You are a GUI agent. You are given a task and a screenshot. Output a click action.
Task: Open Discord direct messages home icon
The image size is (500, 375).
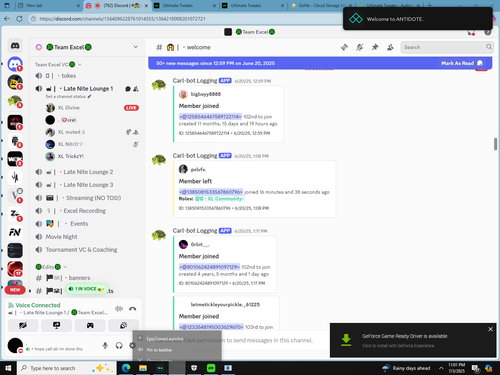point(15,46)
